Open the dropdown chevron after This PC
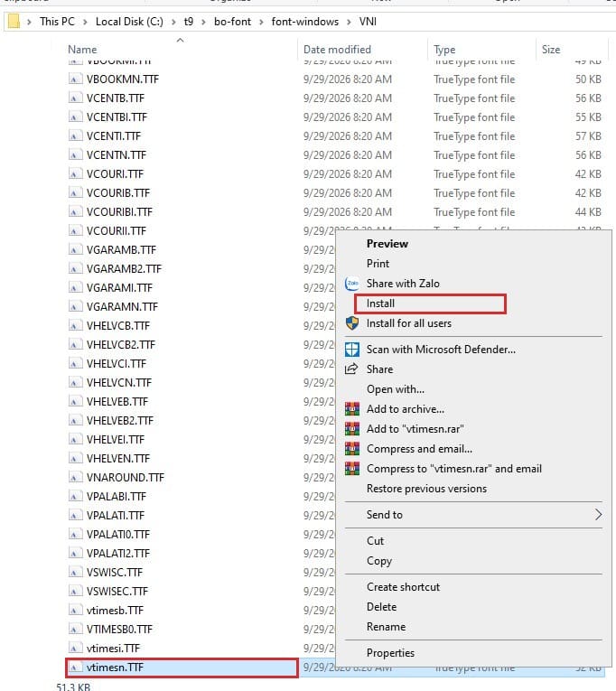This screenshot has width=616, height=691. tap(85, 22)
